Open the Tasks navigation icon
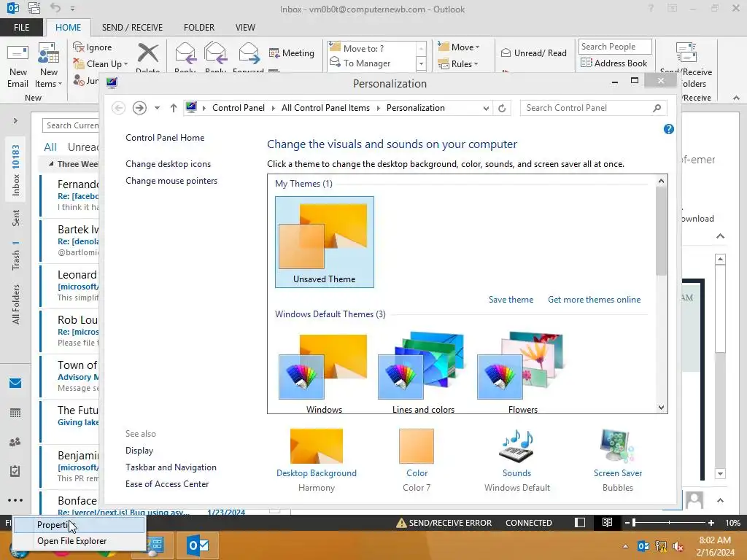This screenshot has width=747, height=560. [15, 471]
